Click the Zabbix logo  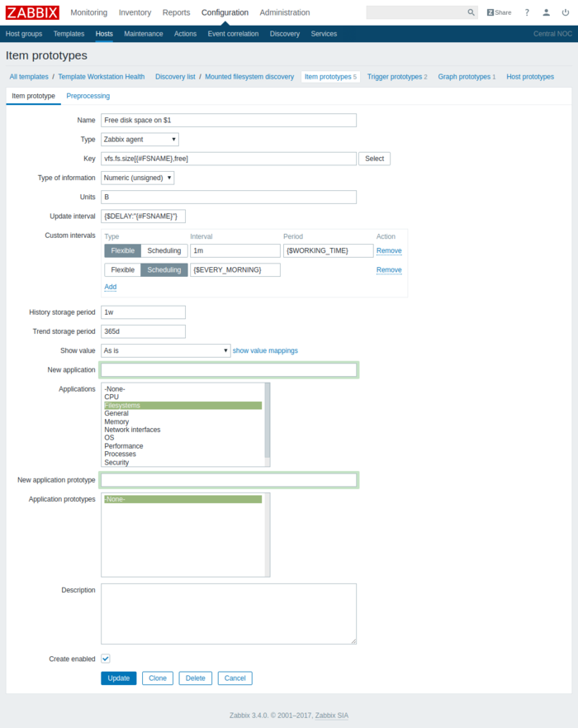[x=32, y=12]
